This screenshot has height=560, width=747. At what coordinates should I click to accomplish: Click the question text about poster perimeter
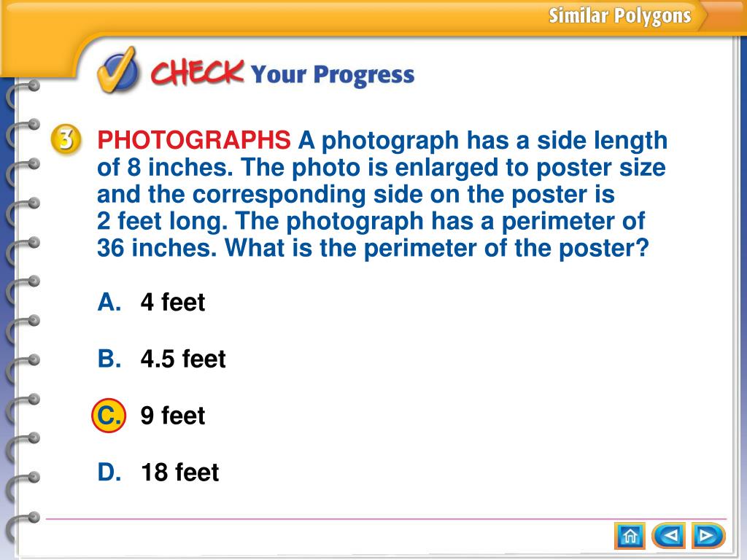(382, 194)
